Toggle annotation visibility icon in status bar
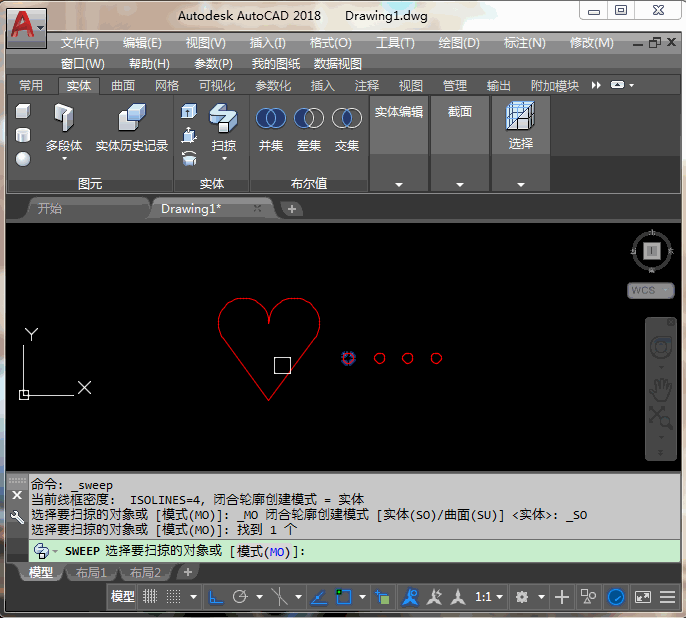Viewport: 686px width, 618px height. pos(410,597)
